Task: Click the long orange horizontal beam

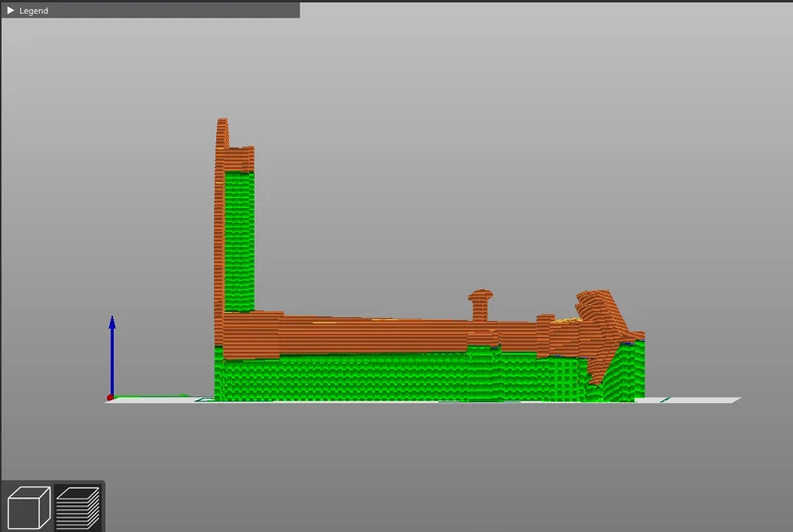Action: [x=380, y=335]
